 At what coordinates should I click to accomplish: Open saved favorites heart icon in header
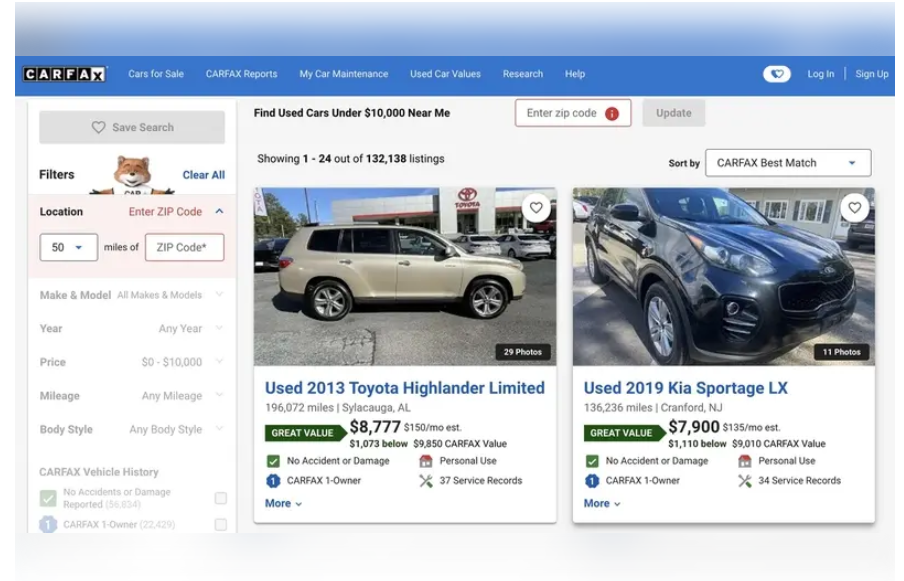click(x=776, y=74)
